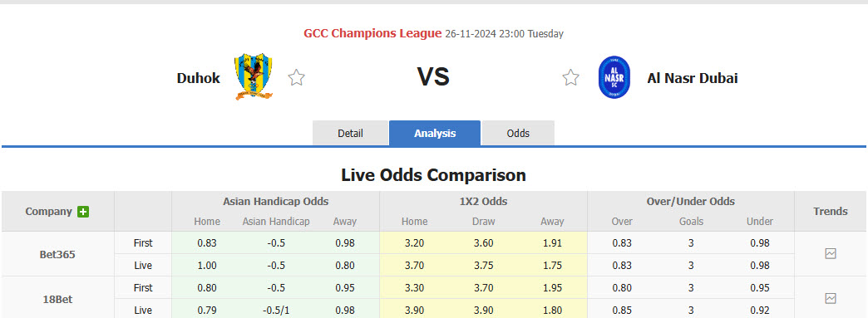The height and width of the screenshot is (318, 868).
Task: Open the Odds tab
Action: tap(518, 134)
